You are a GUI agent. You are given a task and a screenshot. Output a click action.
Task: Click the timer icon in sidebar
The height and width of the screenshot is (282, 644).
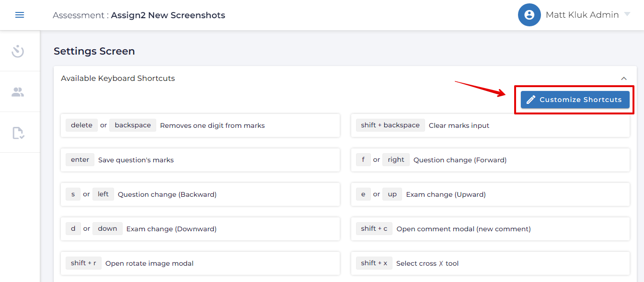point(18,51)
